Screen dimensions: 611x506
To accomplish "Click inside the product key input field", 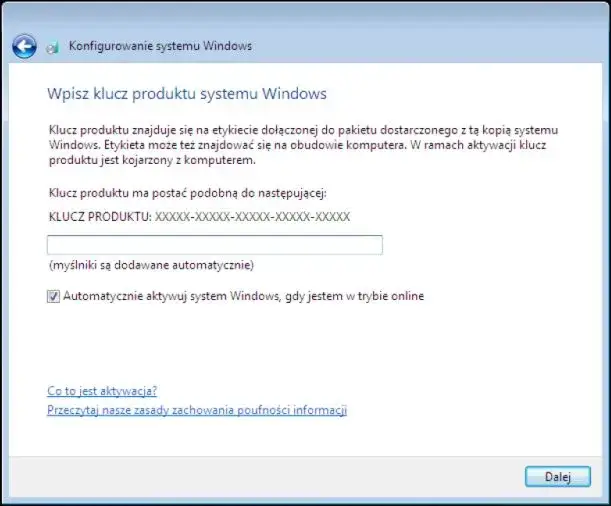I will 215,245.
